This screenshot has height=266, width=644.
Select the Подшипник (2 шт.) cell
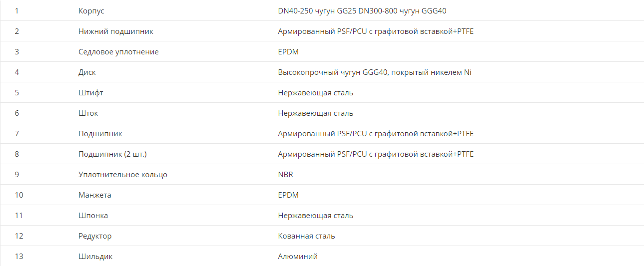click(113, 154)
